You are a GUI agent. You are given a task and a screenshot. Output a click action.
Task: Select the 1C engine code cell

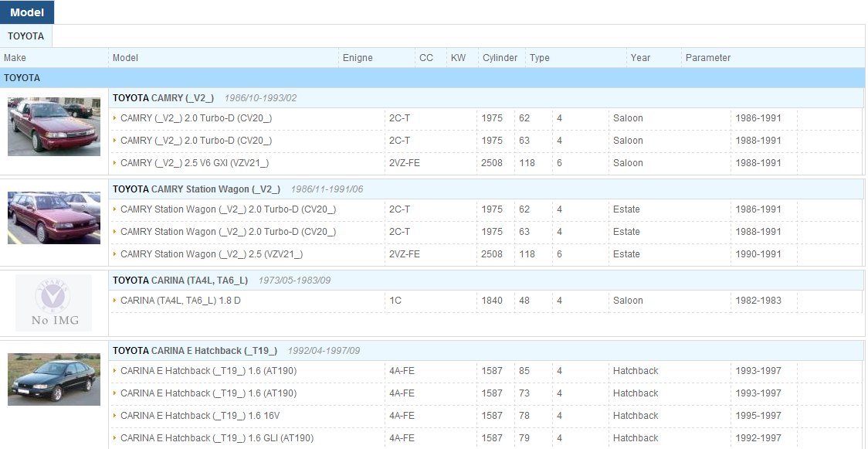[395, 301]
